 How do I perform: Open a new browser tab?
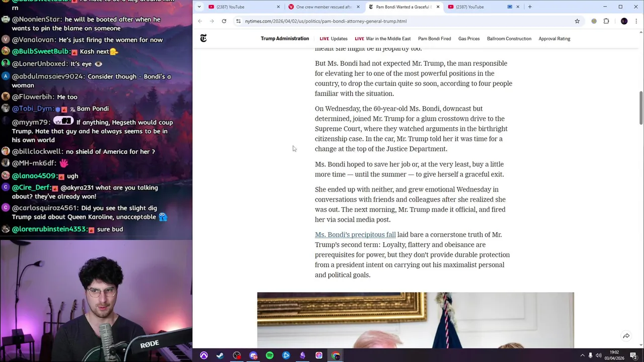pyautogui.click(x=530, y=7)
